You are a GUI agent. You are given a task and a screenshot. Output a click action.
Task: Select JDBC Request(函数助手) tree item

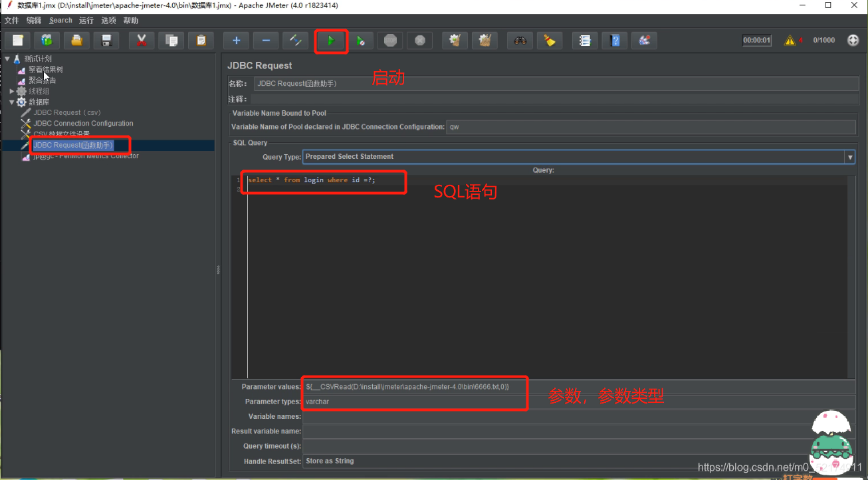tap(73, 145)
